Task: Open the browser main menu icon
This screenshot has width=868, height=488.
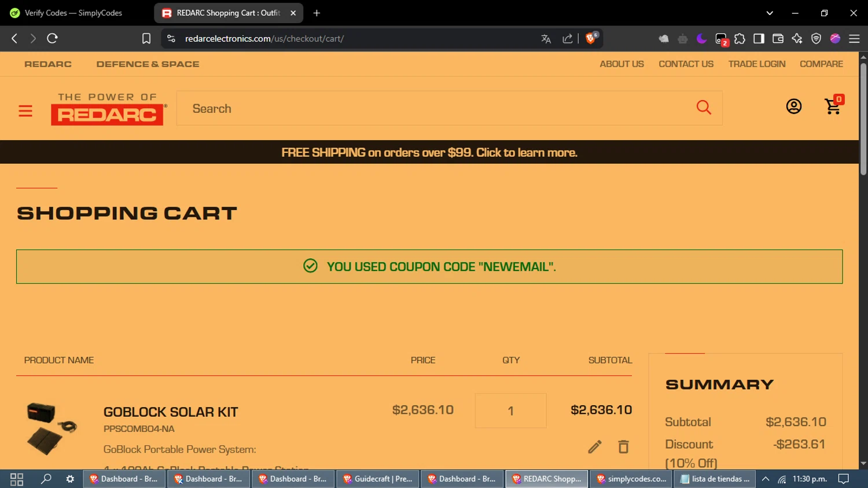Action: 854,39
